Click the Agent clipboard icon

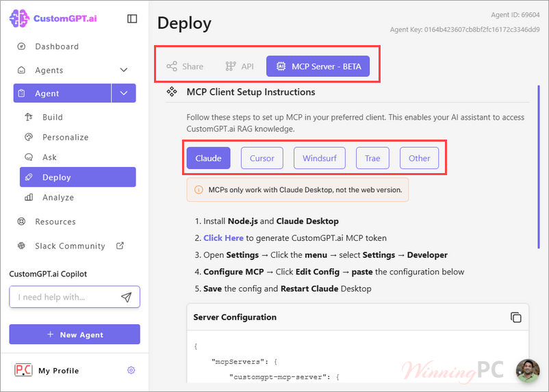pos(21,93)
